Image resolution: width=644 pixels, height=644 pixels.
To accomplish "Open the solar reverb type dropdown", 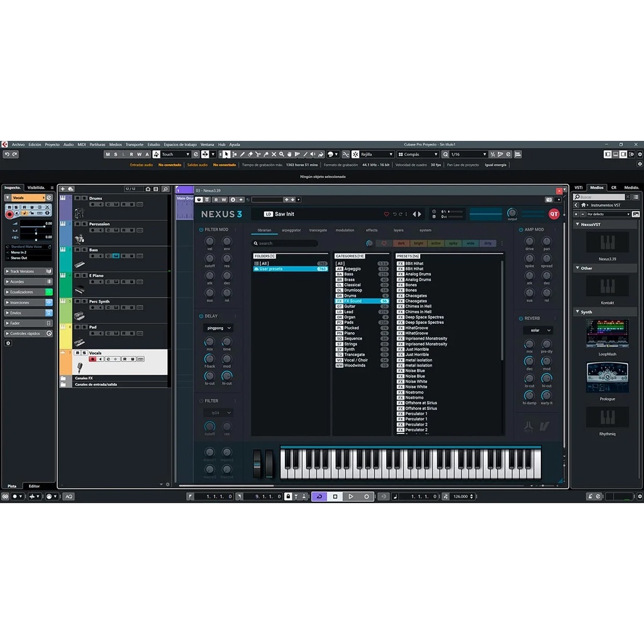I will [538, 330].
